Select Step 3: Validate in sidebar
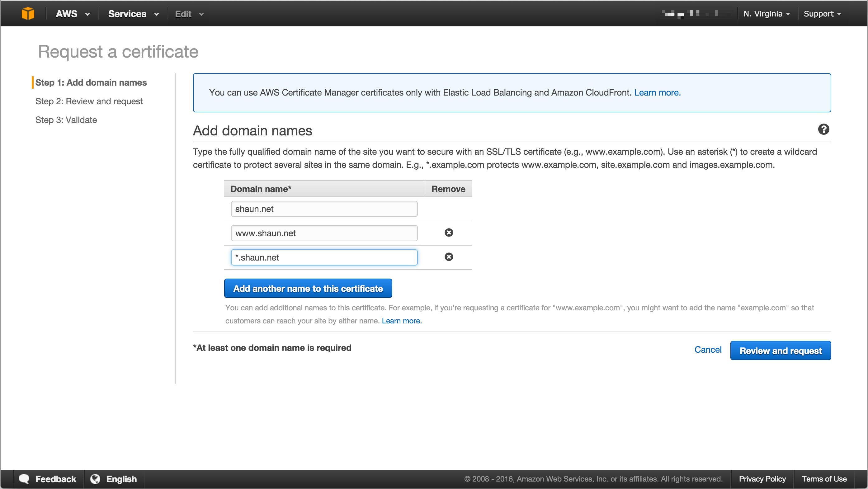 (x=66, y=120)
